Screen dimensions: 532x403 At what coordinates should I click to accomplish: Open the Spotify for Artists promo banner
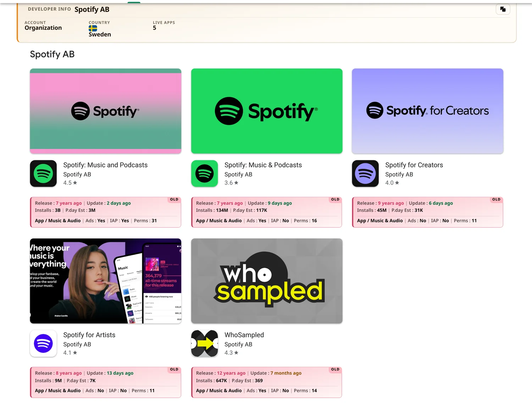pos(106,281)
